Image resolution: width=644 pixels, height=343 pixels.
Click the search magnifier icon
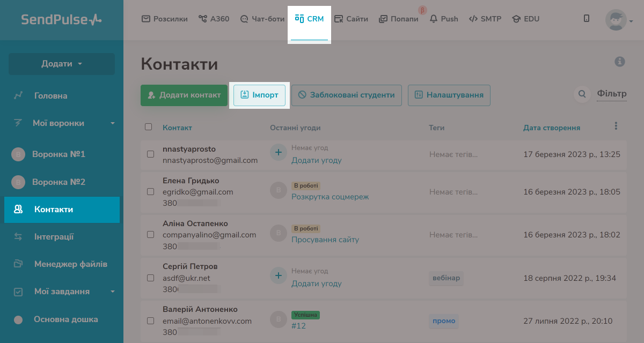coord(582,95)
